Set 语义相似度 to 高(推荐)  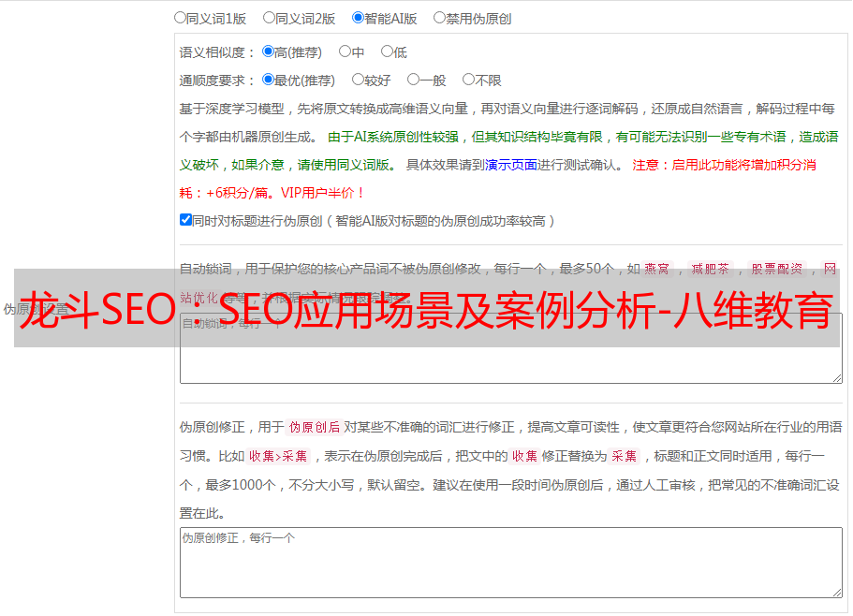click(x=268, y=51)
